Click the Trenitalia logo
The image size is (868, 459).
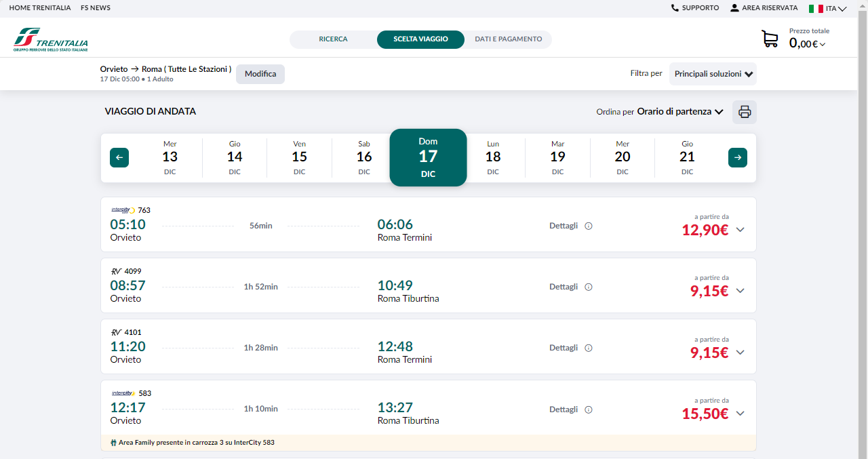[x=51, y=40]
